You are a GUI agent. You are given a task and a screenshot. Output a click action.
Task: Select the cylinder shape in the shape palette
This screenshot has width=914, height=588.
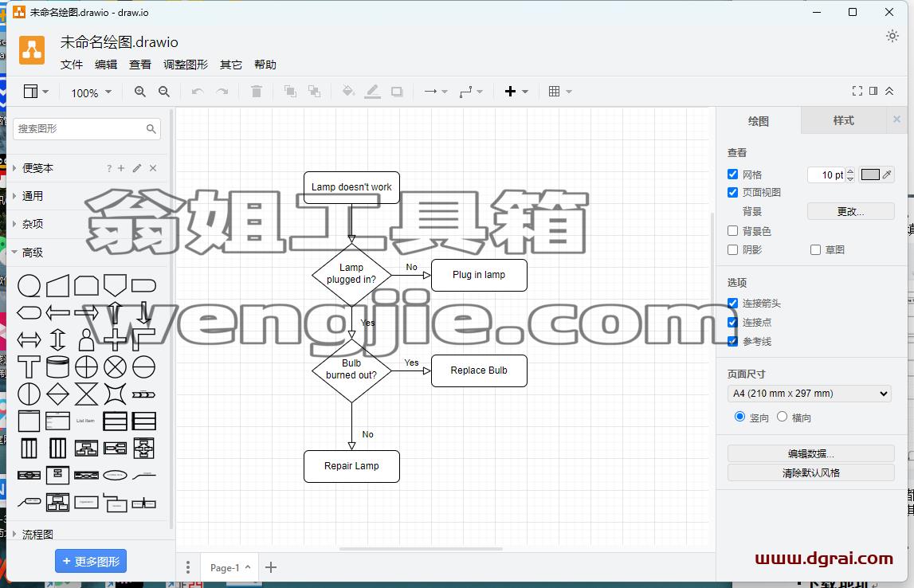57,367
